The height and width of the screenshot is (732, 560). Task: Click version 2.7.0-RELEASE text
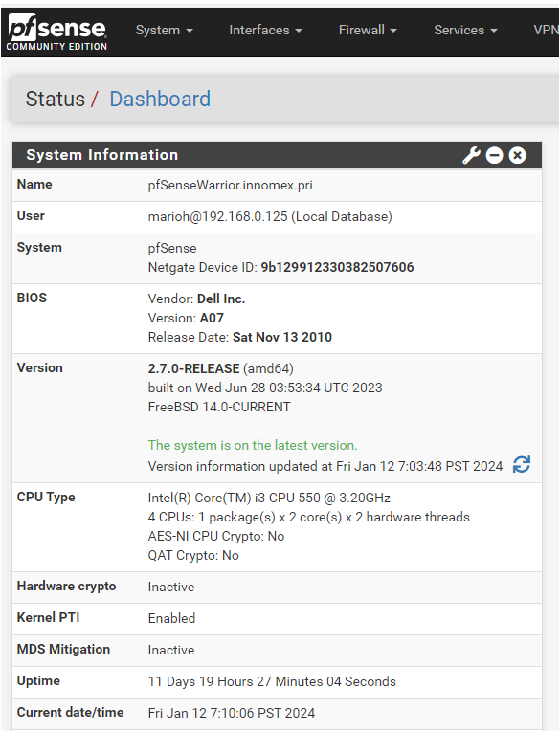[193, 368]
